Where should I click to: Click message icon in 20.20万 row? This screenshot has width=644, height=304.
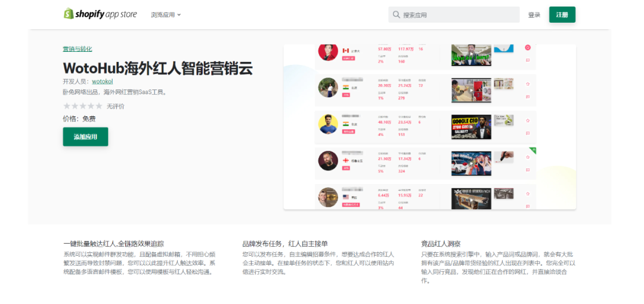(x=528, y=97)
